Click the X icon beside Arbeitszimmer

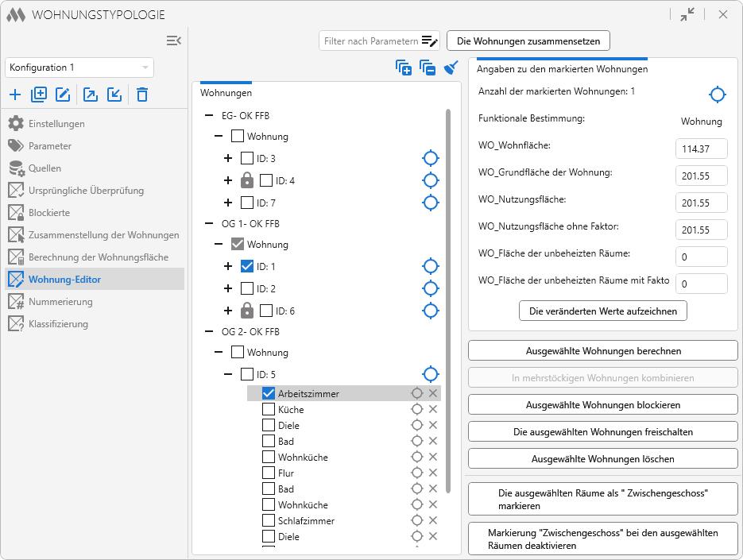(x=433, y=393)
